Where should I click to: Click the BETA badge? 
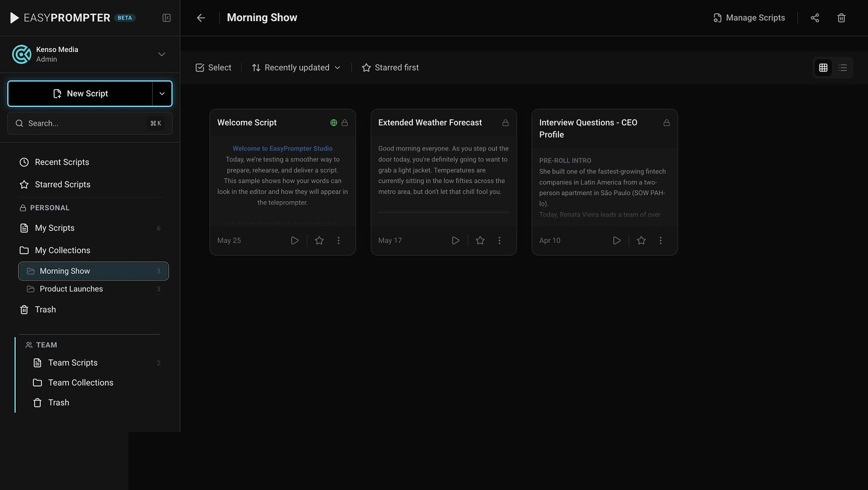[x=125, y=18]
